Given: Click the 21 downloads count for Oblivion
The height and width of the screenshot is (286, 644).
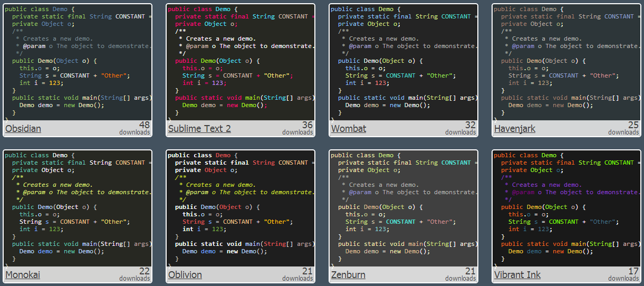Looking at the screenshot, I should pos(297,274).
